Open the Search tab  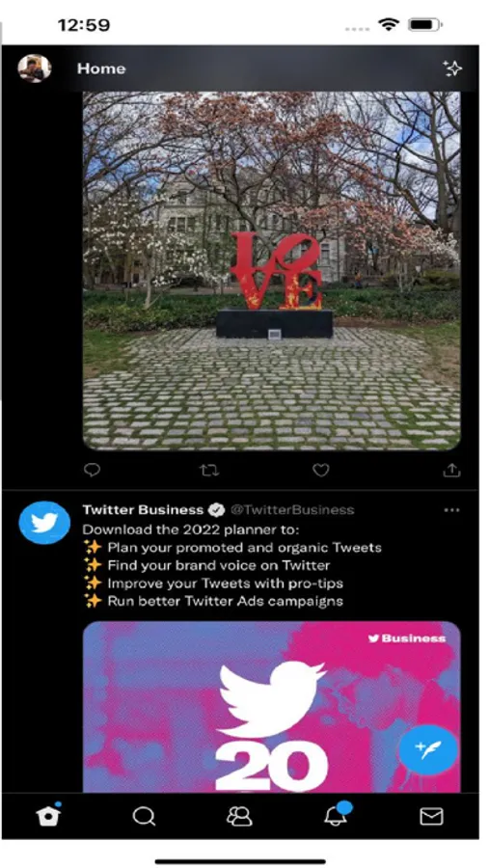click(144, 816)
